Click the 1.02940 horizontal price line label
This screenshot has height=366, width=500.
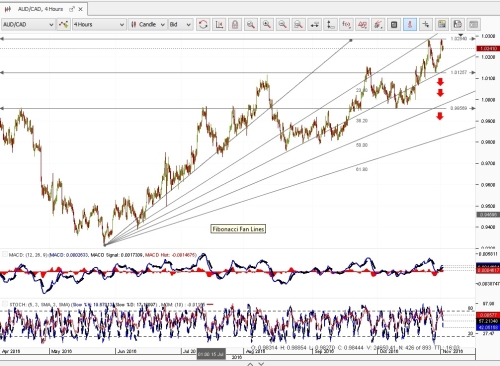[459, 39]
